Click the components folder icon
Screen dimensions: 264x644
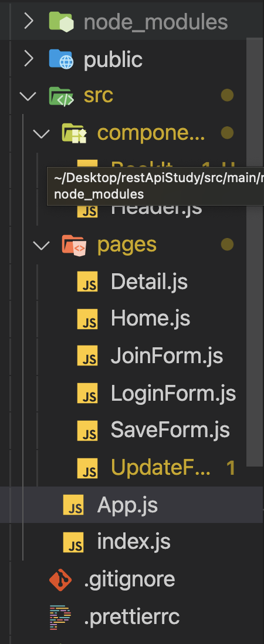(x=74, y=133)
